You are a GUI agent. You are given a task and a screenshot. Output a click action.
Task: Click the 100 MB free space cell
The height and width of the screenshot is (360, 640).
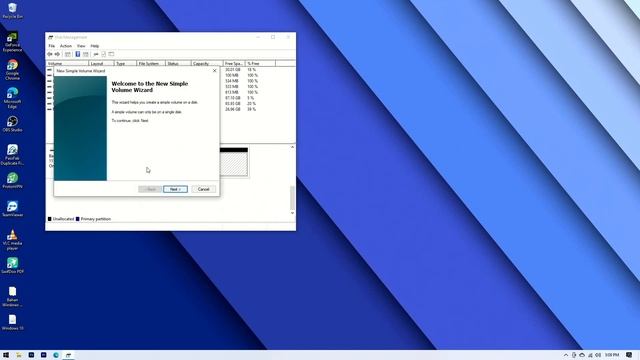coord(232,76)
